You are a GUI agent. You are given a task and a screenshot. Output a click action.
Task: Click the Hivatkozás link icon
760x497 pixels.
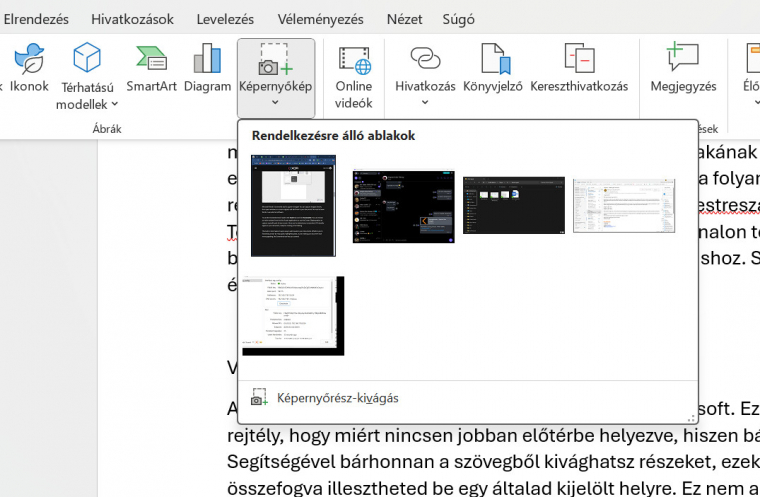coord(425,58)
